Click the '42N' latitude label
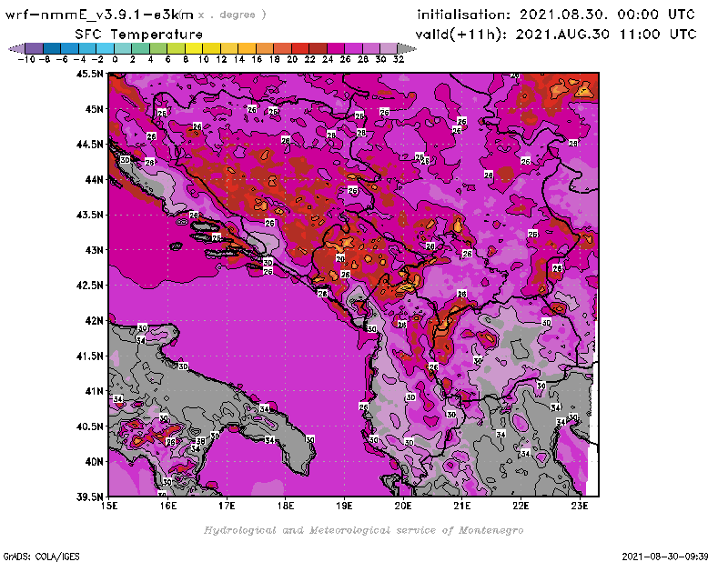Image resolution: width=728 pixels, height=562 pixels. pyautogui.click(x=94, y=321)
